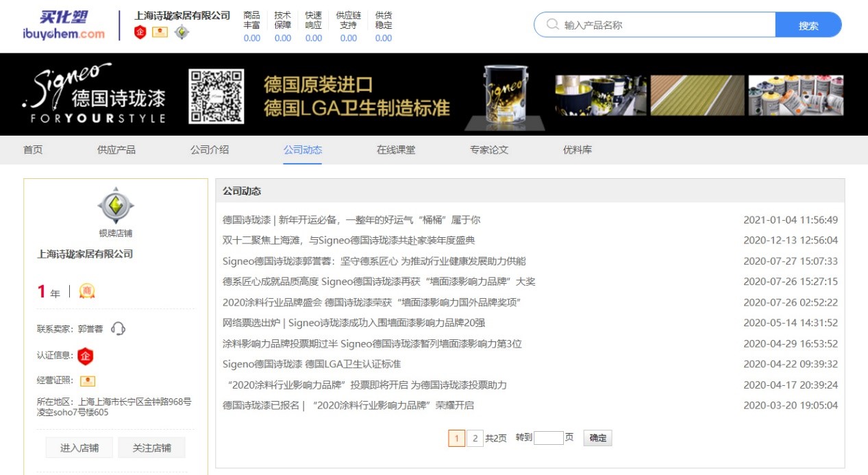
Task: Open the 专家论文 tab
Action: pyautogui.click(x=489, y=150)
